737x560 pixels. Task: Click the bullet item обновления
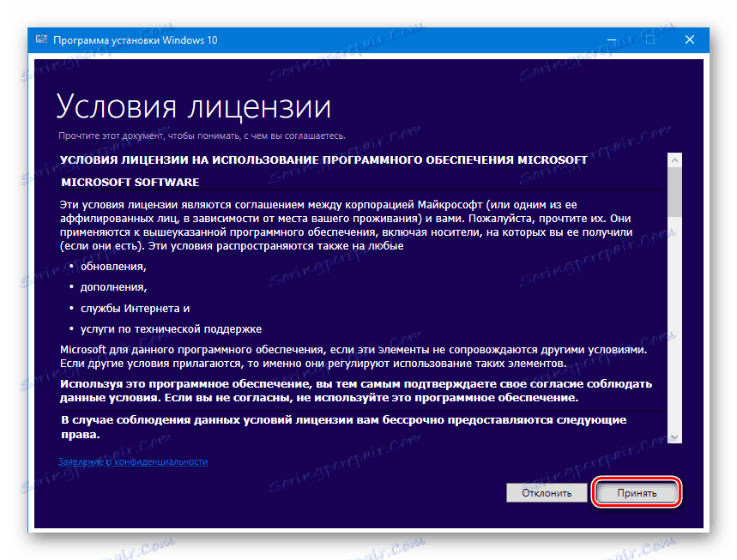[x=113, y=267]
